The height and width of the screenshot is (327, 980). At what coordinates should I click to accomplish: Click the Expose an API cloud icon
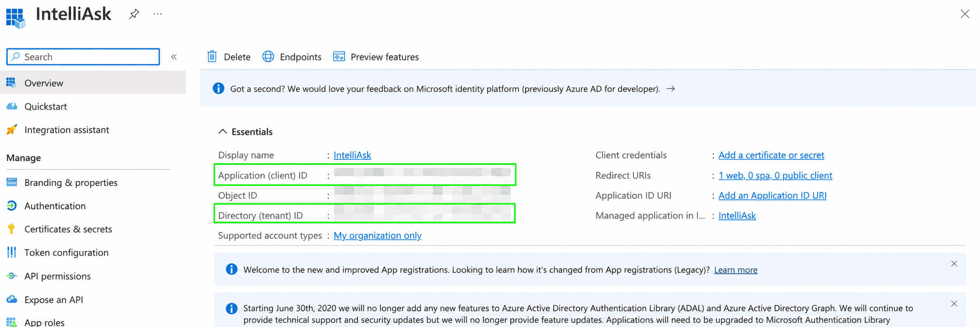[12, 299]
